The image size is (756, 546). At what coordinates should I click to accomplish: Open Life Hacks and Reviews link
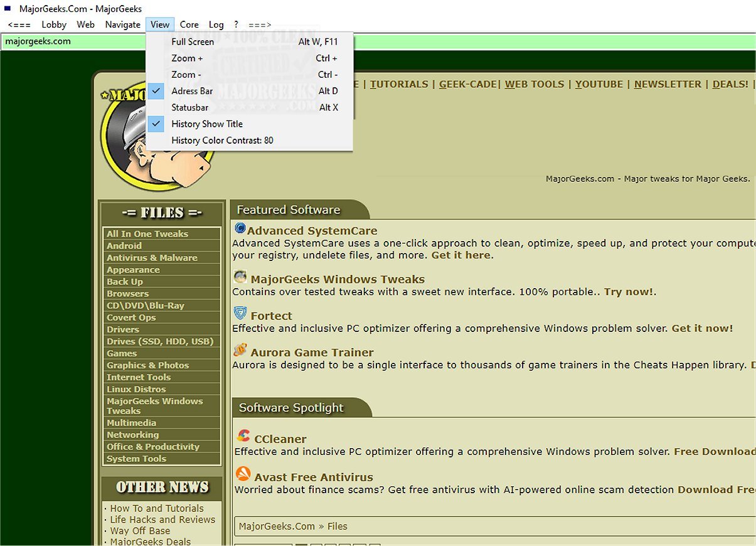click(x=162, y=520)
